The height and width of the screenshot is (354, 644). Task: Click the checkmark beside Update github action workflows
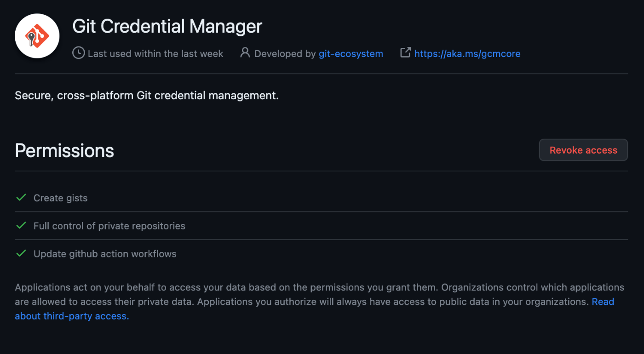click(x=21, y=253)
